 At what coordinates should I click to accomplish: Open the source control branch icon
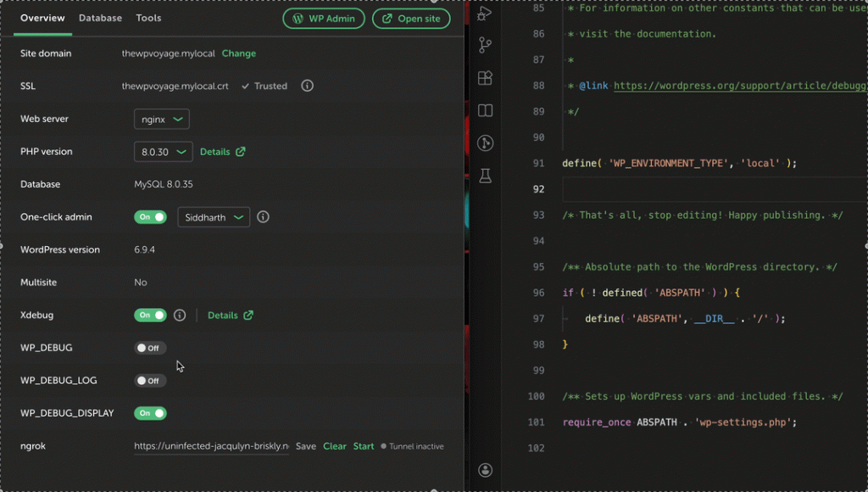point(485,44)
